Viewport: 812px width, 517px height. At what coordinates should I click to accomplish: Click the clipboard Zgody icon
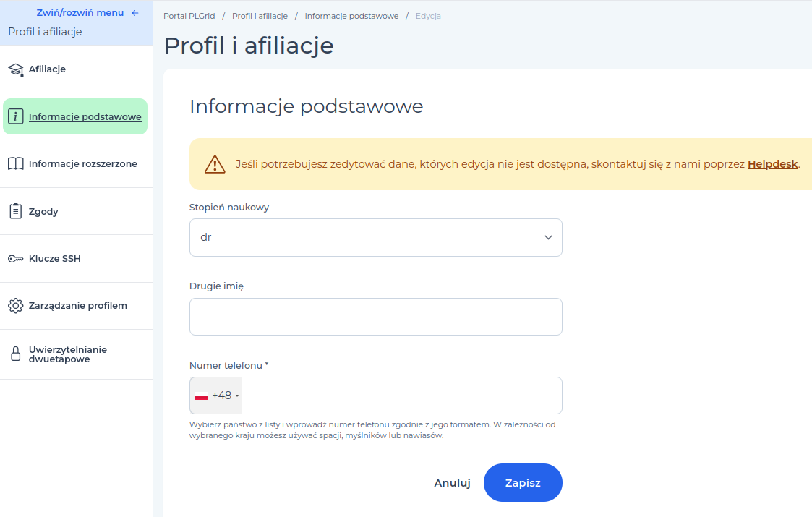(15, 211)
